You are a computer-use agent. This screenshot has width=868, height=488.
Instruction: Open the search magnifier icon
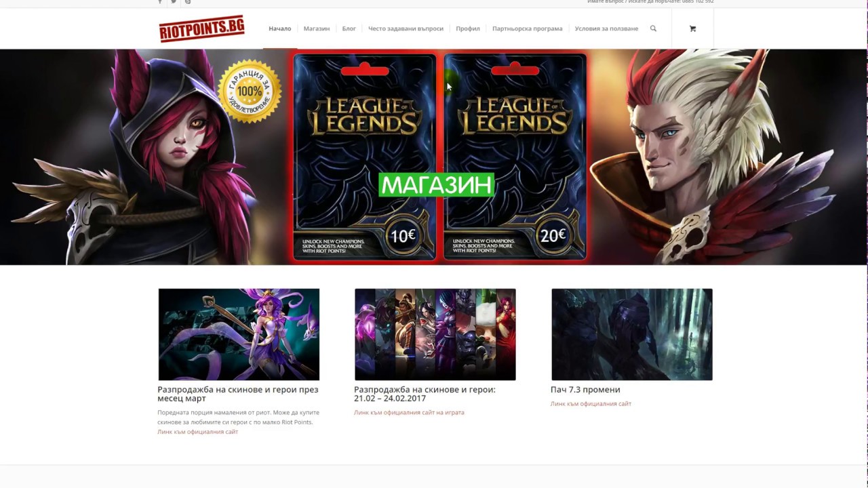(653, 28)
